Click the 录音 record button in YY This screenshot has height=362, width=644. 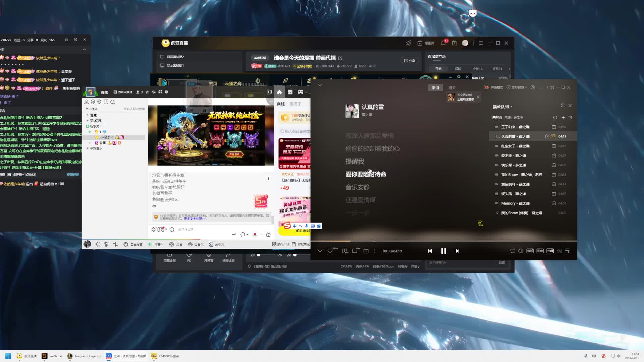(176, 244)
